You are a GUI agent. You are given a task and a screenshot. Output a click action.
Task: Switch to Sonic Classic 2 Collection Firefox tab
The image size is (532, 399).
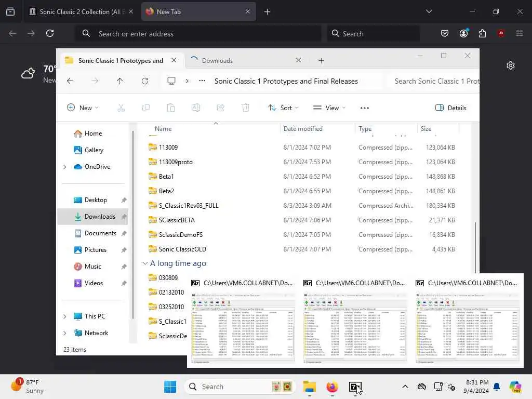point(82,11)
